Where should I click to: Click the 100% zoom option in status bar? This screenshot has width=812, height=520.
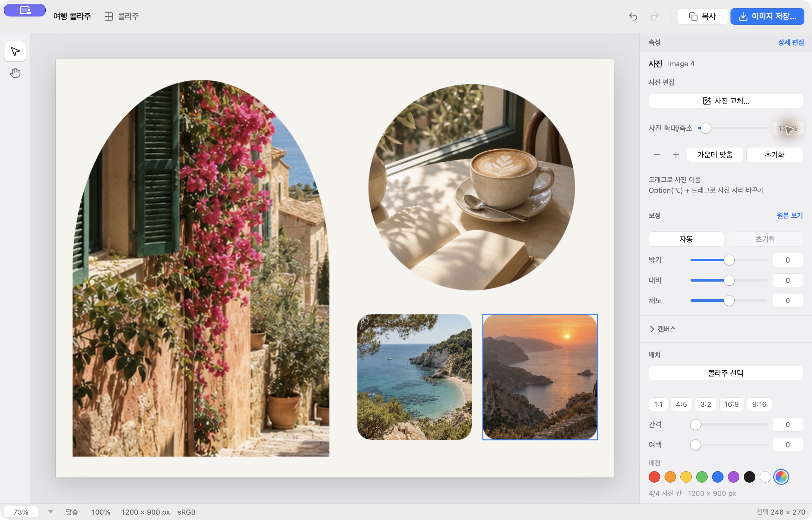point(101,512)
